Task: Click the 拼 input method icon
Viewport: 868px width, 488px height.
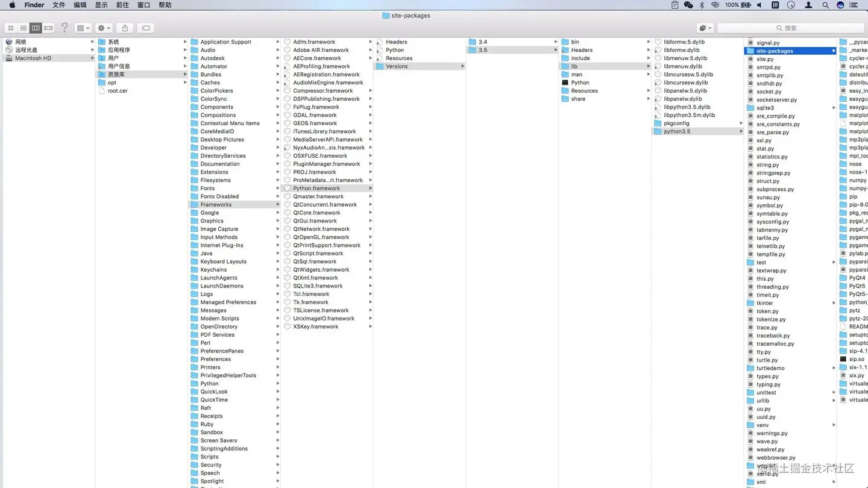Action: pyautogui.click(x=775, y=5)
